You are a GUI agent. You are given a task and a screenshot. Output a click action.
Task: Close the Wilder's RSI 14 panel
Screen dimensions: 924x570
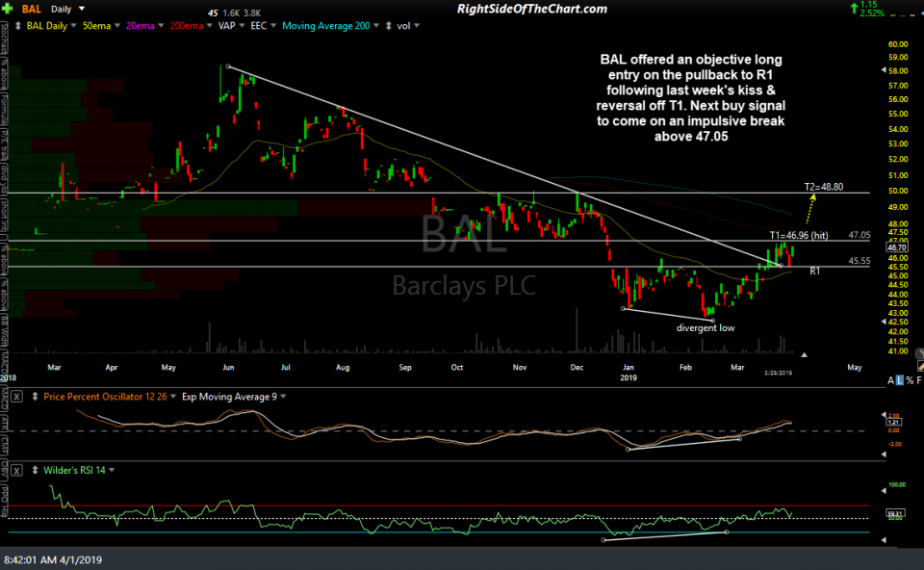tap(17, 470)
